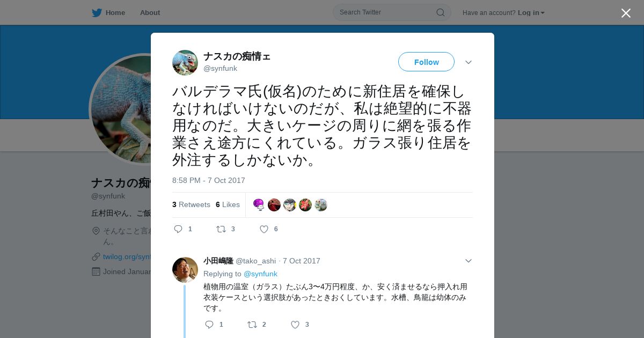The width and height of the screenshot is (644, 338).
Task: Click the search magnifier icon
Action: (x=440, y=12)
